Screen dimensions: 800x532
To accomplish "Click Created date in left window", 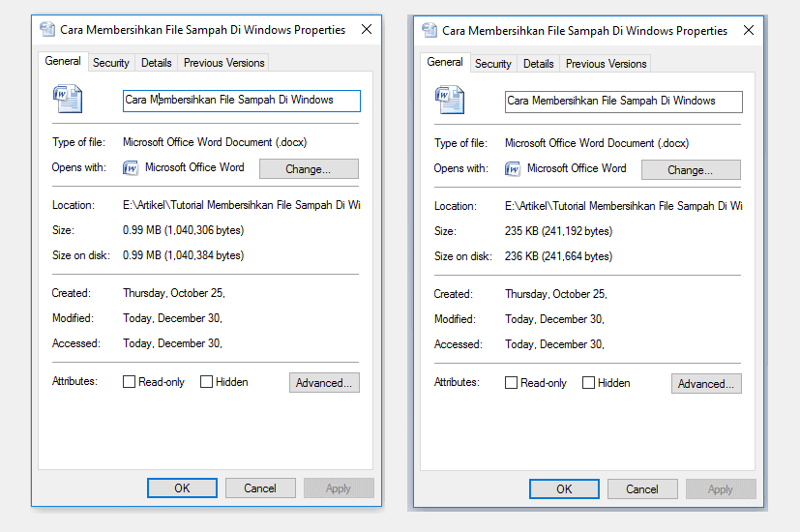I will coord(174,293).
